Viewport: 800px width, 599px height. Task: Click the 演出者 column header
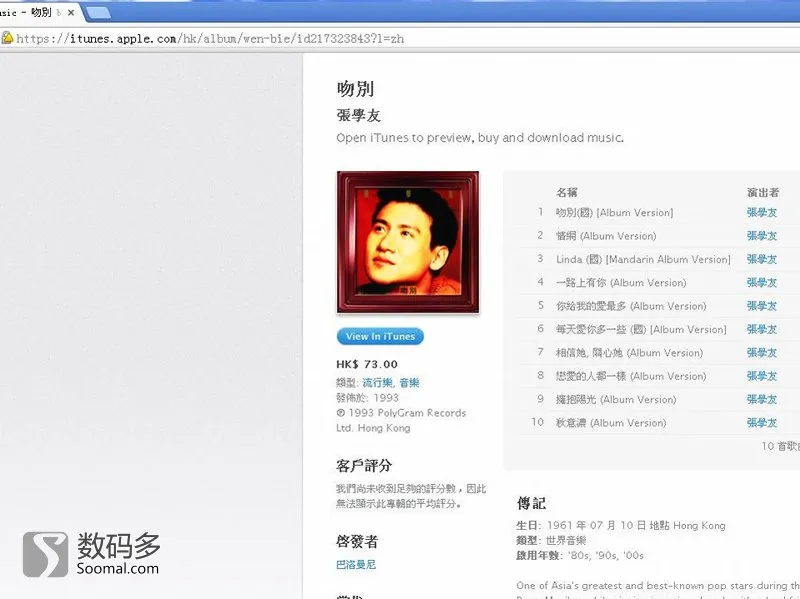tap(763, 192)
